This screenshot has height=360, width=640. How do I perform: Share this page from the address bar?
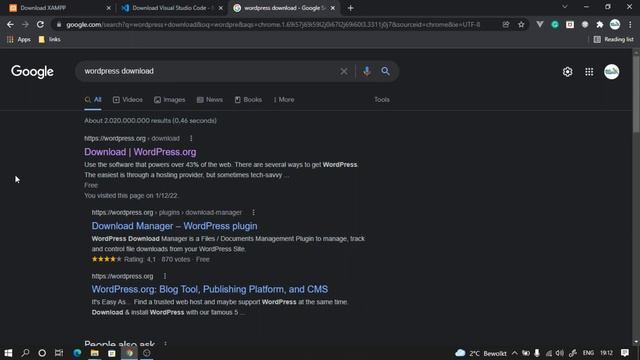(x=506, y=24)
